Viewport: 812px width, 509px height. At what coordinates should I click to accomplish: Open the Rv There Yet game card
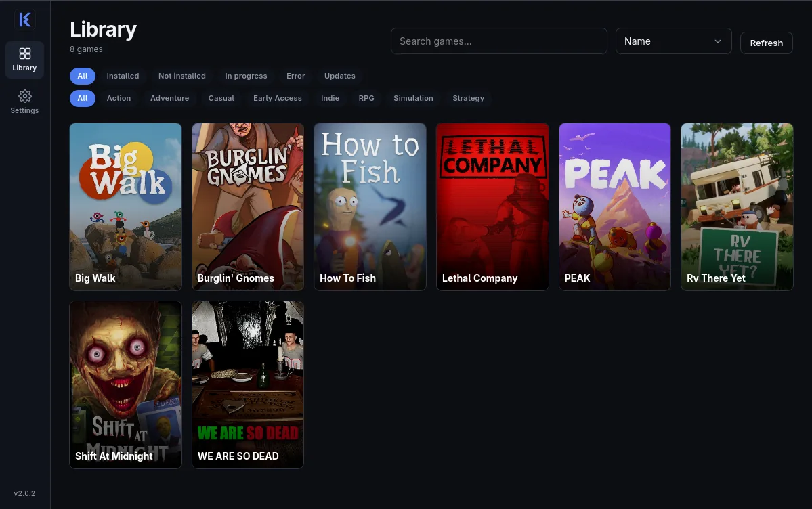tap(737, 206)
